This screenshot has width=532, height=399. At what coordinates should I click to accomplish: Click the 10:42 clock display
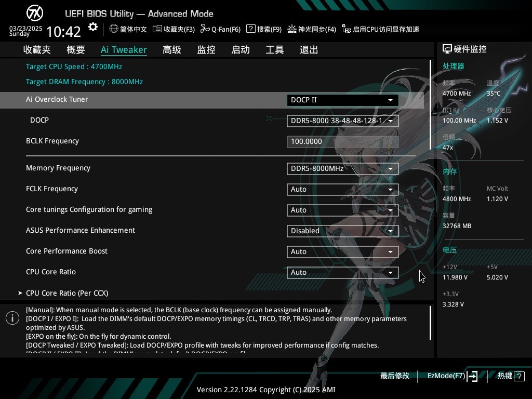(x=63, y=32)
